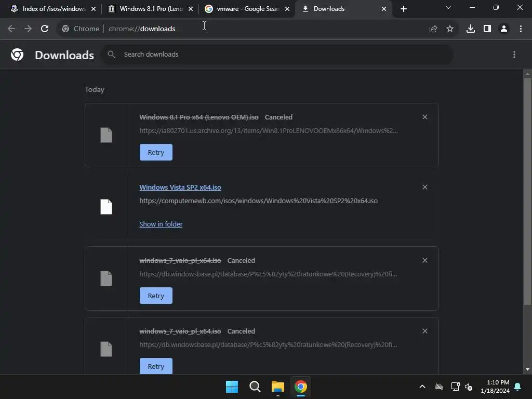The image size is (532, 399).
Task: Click file icon of Windows 8.1 Pro download
Action: tap(106, 135)
